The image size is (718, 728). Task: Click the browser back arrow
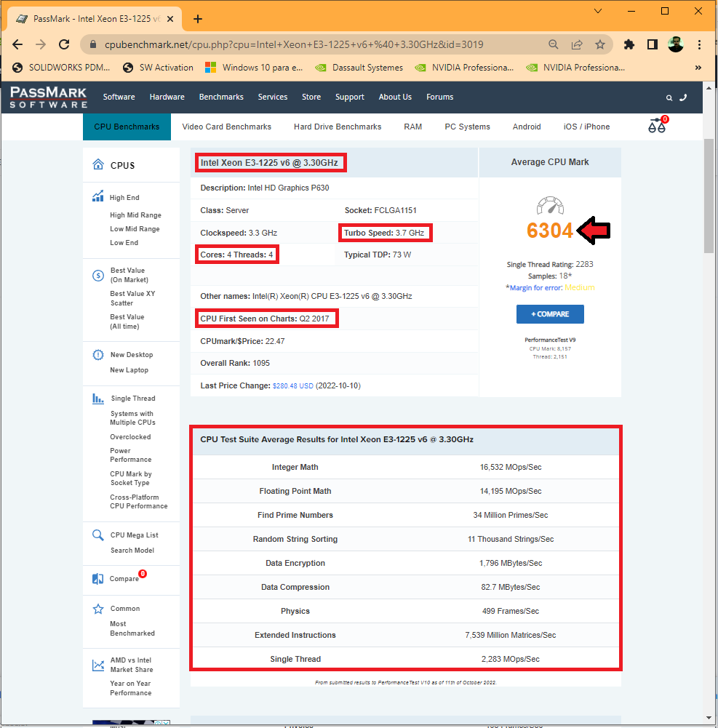(17, 44)
